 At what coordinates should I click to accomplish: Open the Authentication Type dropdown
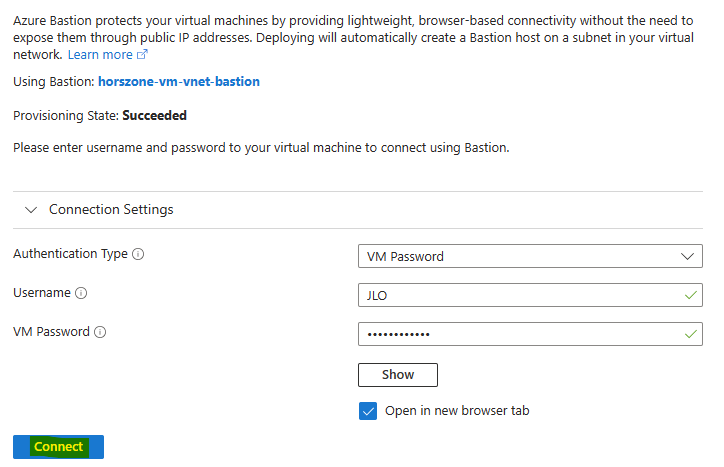[x=530, y=256]
